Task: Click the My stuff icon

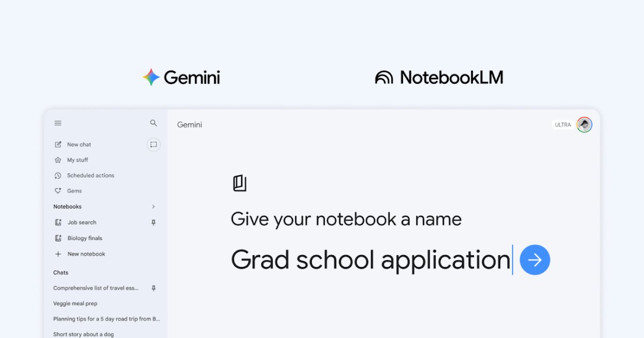Action: [58, 160]
